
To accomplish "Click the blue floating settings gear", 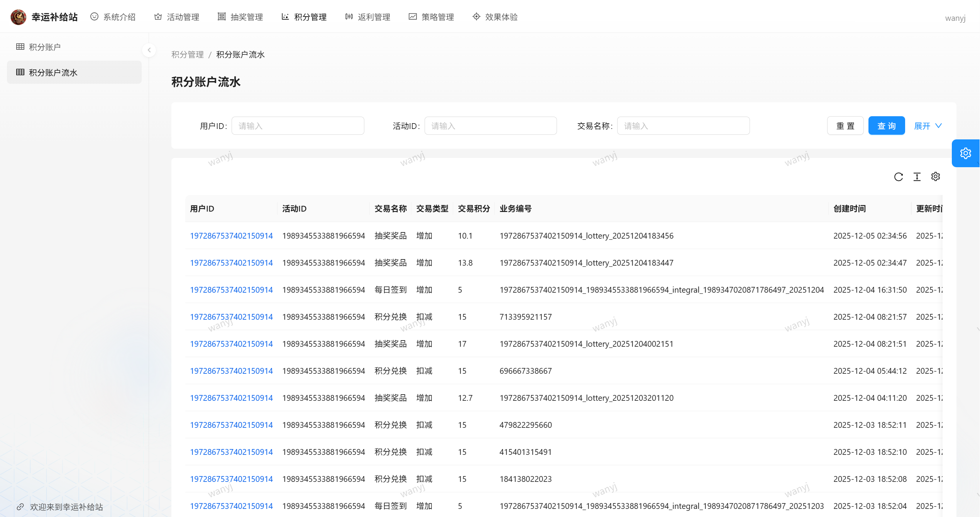I will pyautogui.click(x=965, y=153).
